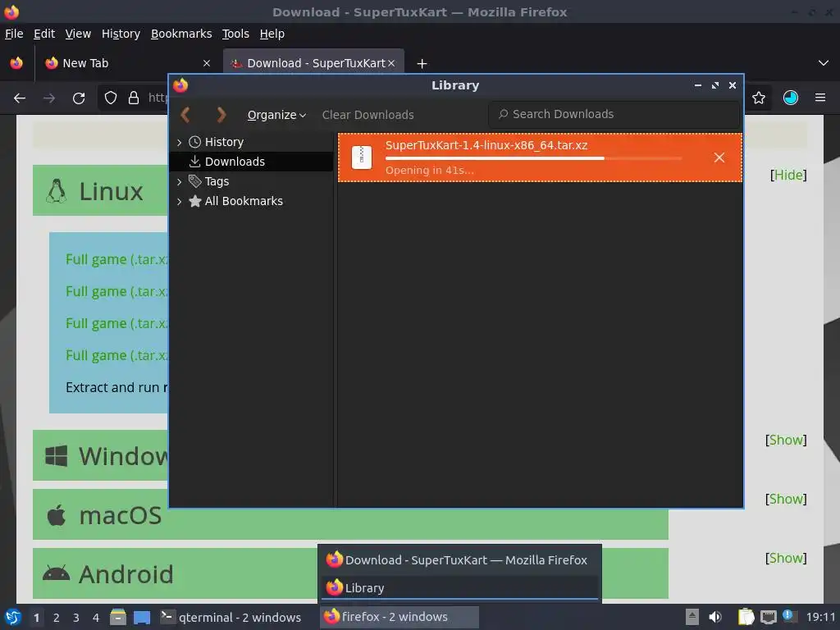Click the 19:11 clock

point(820,617)
